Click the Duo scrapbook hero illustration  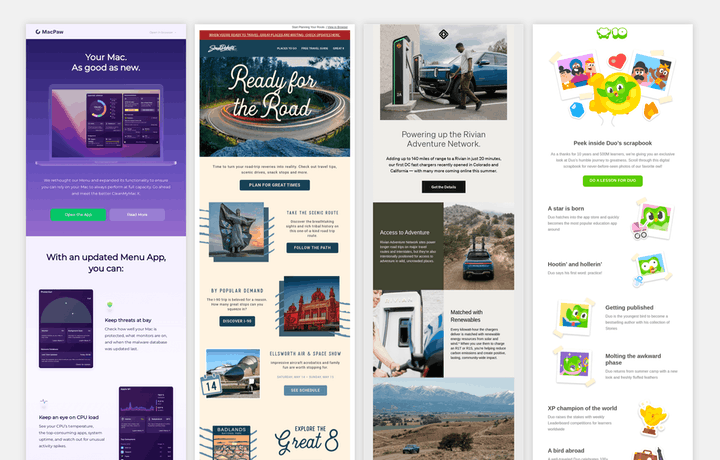tap(613, 87)
